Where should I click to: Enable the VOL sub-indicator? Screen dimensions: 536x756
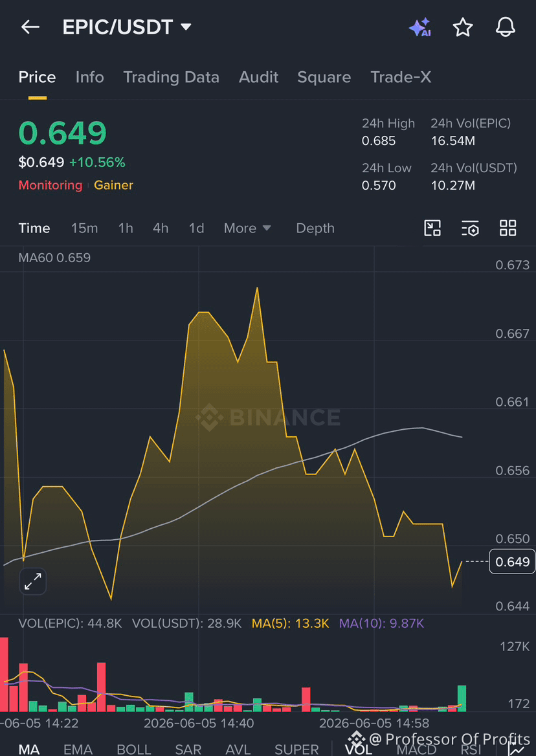[358, 749]
